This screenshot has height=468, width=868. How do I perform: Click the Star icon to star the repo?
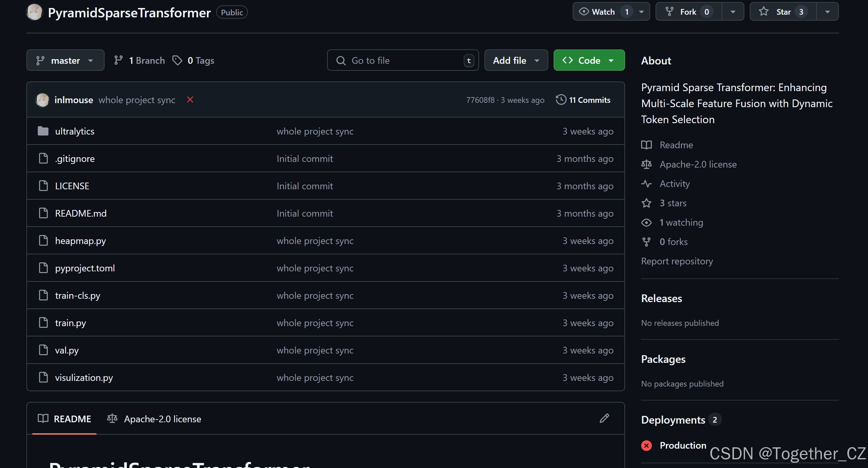pos(764,11)
